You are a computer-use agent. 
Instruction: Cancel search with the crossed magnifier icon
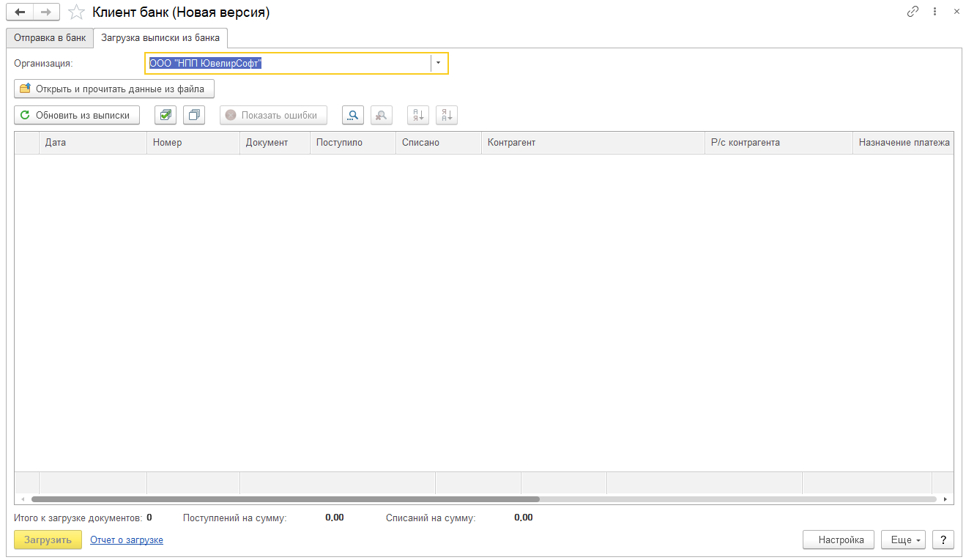tap(382, 115)
